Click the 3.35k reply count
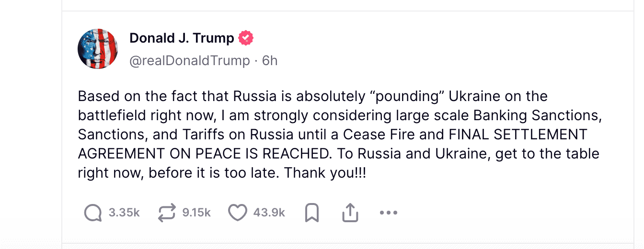Viewport: 644px width, 249px height. point(124,213)
